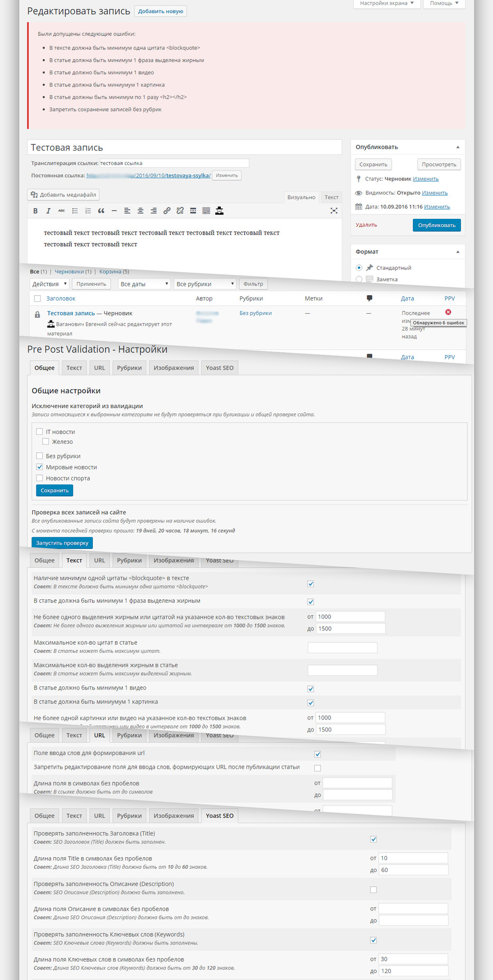This screenshot has width=493, height=980.
Task: Open Рубрики tab under Pre Post Validation heading
Action: pyautogui.click(x=129, y=368)
